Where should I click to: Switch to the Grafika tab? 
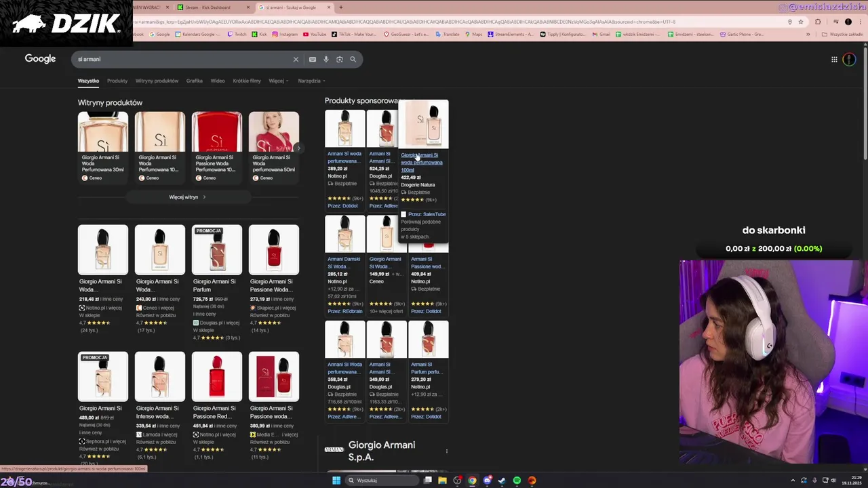[195, 81]
